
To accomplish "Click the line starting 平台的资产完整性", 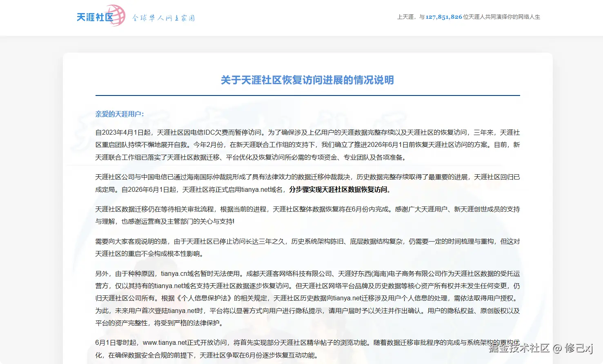I will 159,323.
